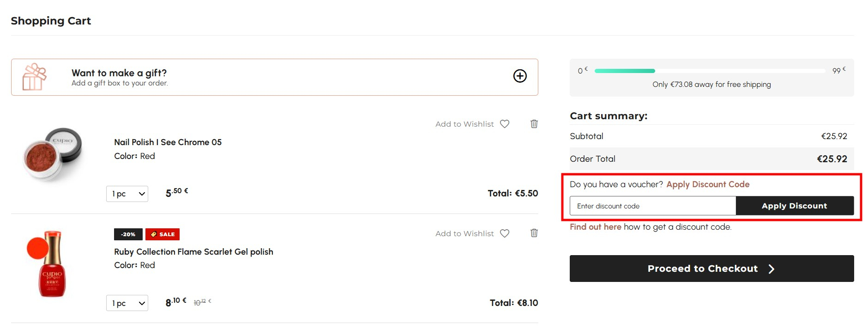Click heart icon for Ruby Collection gel polish
Screen dimensions: 868x336
pyautogui.click(x=505, y=233)
